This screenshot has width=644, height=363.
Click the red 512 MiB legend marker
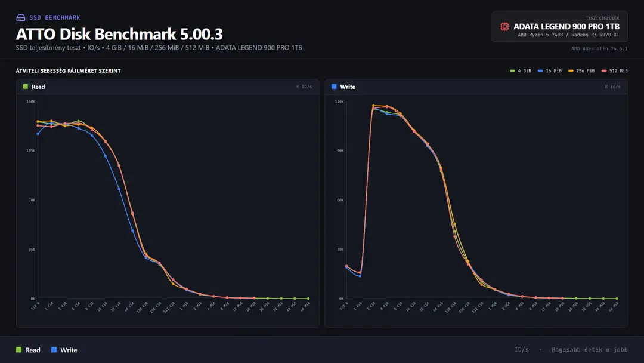[603, 70]
